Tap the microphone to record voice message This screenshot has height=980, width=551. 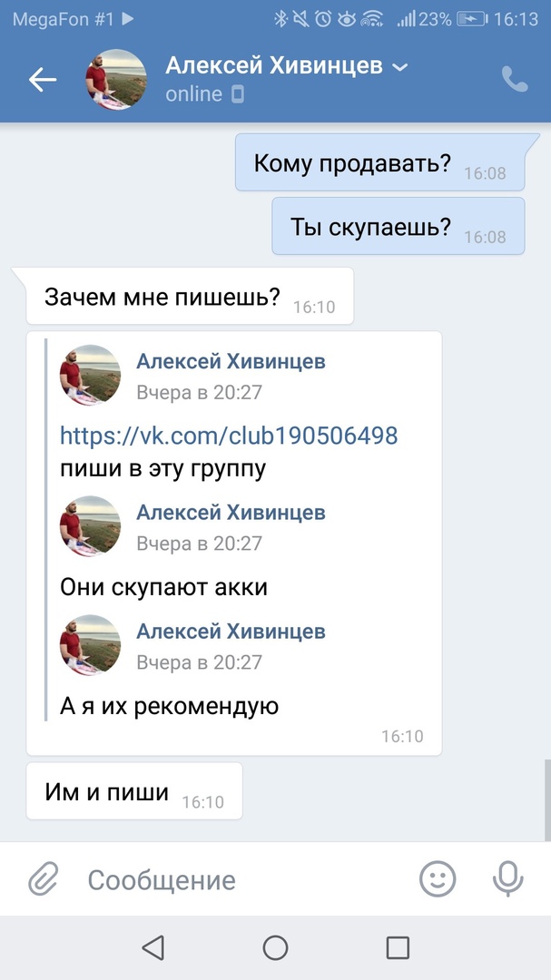[x=507, y=878]
